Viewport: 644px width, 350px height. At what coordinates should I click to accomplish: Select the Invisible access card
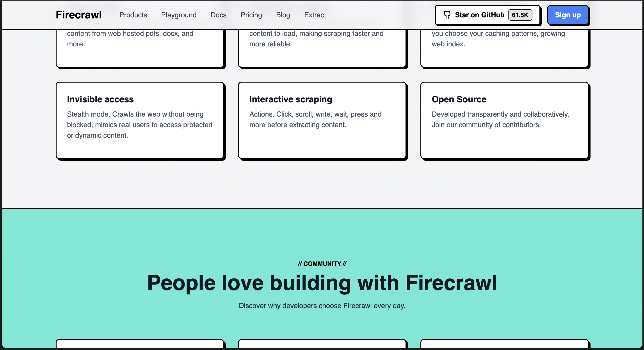tap(140, 120)
